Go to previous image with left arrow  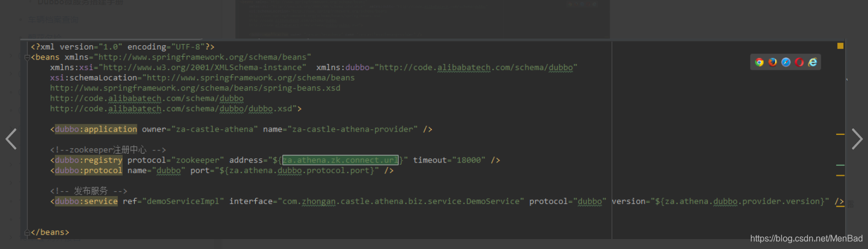point(11,139)
